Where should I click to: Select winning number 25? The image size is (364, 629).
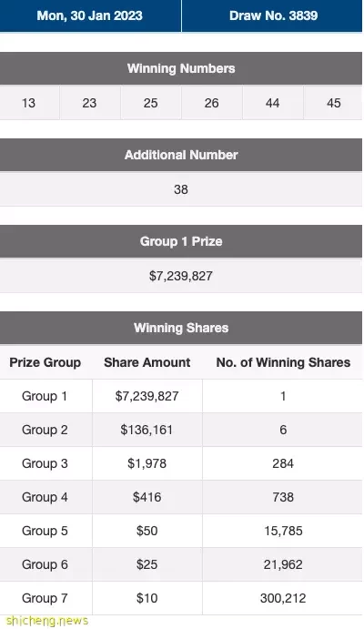click(x=151, y=103)
